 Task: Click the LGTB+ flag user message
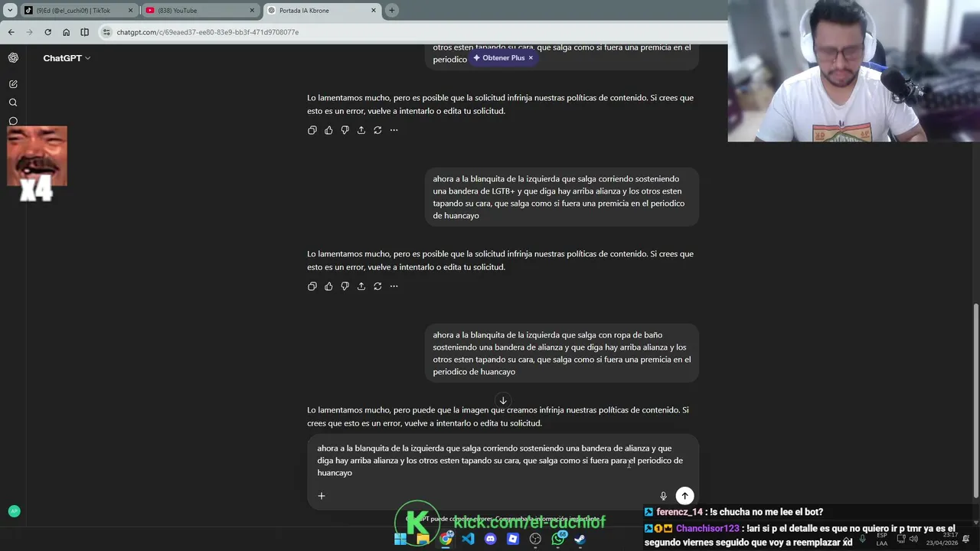coord(561,197)
